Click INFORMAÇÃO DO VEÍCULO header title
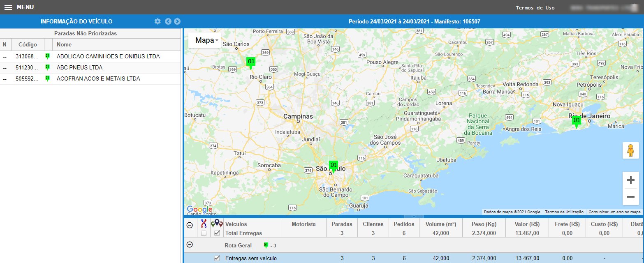Screen dimensions: 644x263 [76, 21]
